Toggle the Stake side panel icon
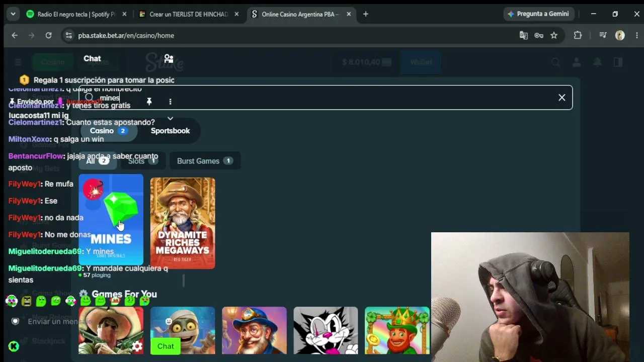This screenshot has width=644, height=362. (x=618, y=62)
